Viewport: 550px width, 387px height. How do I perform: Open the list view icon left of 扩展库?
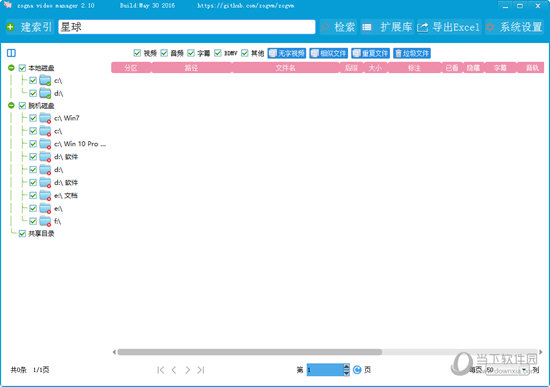tap(367, 27)
